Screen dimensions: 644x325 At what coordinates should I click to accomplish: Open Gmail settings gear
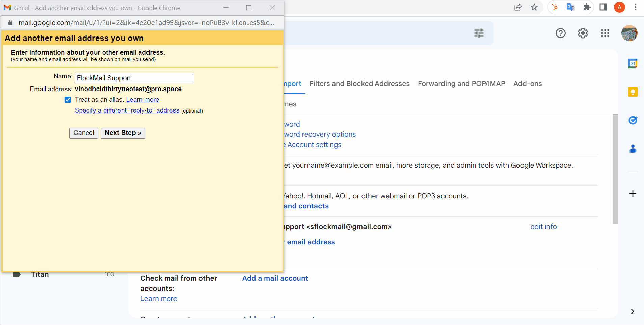point(583,33)
